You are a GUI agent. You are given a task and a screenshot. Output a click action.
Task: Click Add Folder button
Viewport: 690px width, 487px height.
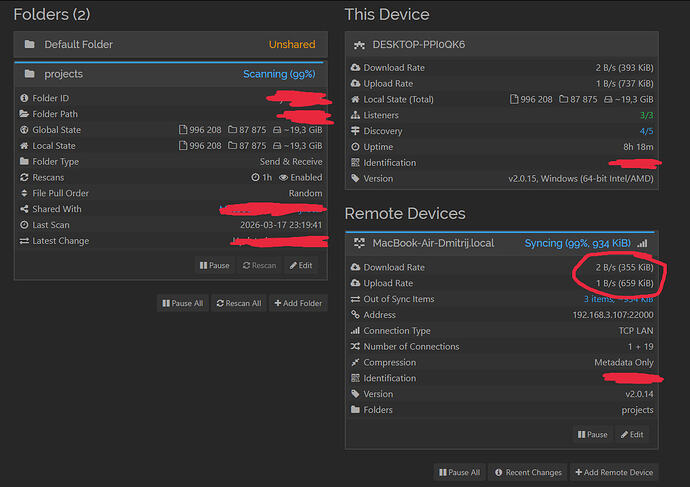pyautogui.click(x=298, y=303)
